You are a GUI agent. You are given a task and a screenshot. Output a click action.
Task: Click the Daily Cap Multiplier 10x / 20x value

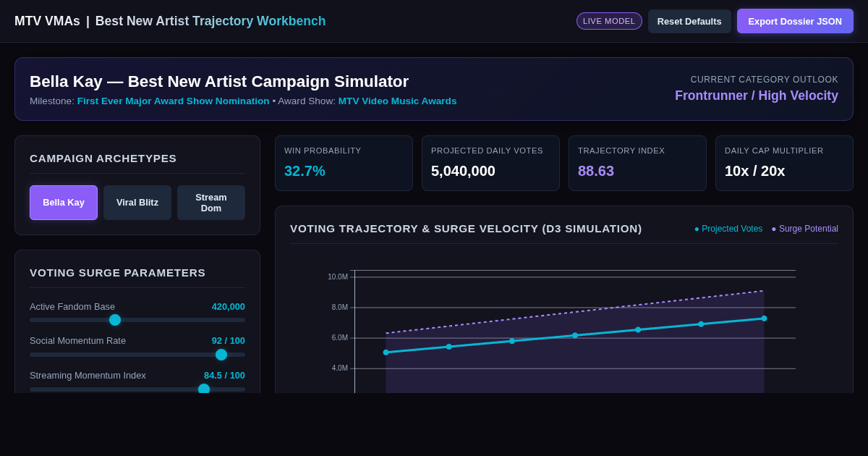tap(754, 171)
